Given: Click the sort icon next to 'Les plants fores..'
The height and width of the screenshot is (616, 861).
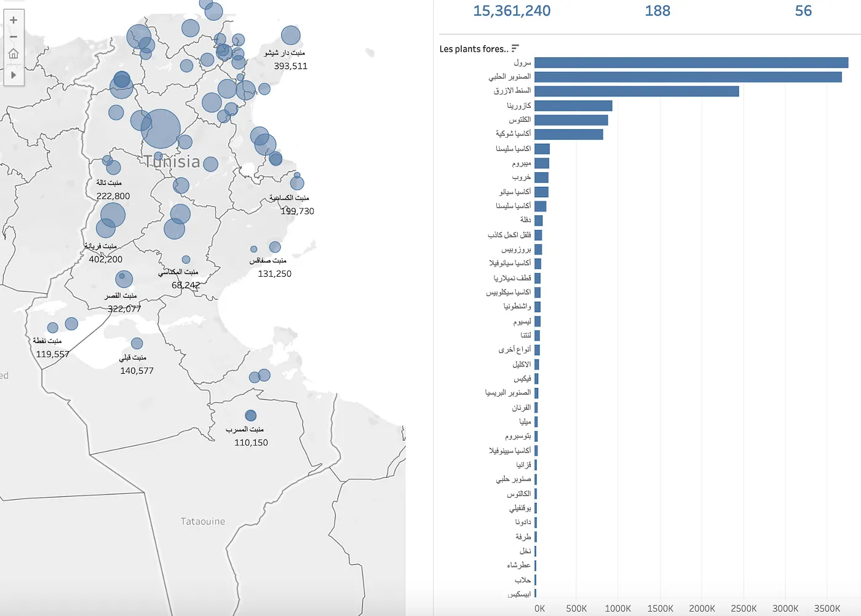Looking at the screenshot, I should pyautogui.click(x=515, y=48).
